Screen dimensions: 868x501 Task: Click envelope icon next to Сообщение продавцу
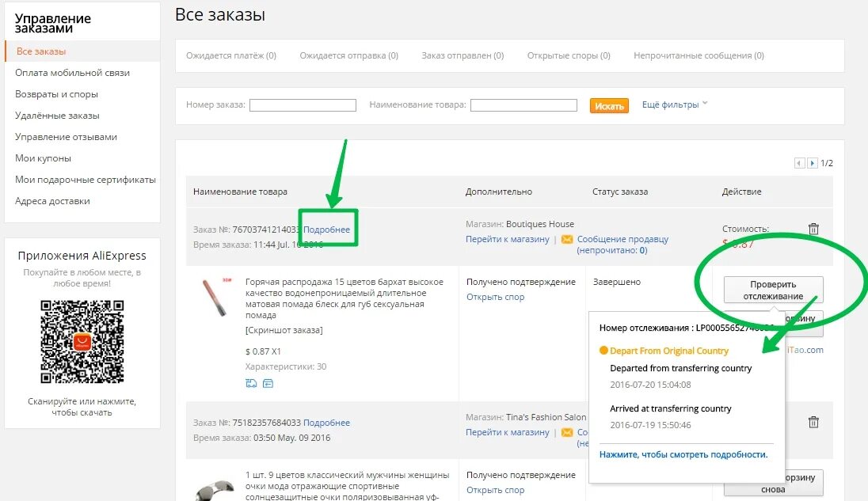click(x=567, y=239)
